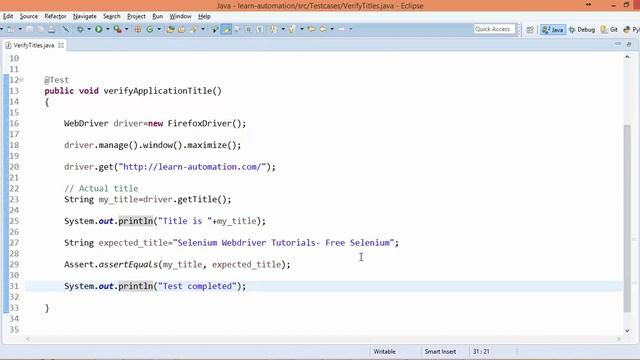The width and height of the screenshot is (640, 360).
Task: Click the vertical scrollbar thumb
Action: [x=627, y=218]
